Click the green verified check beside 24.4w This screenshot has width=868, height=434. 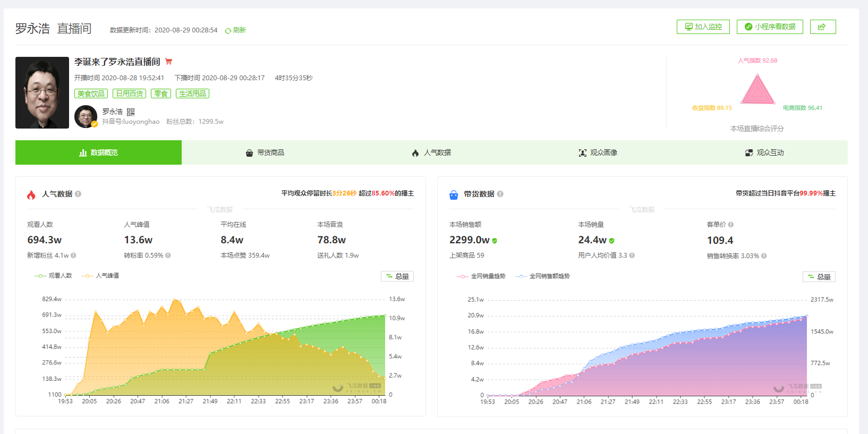pos(611,241)
